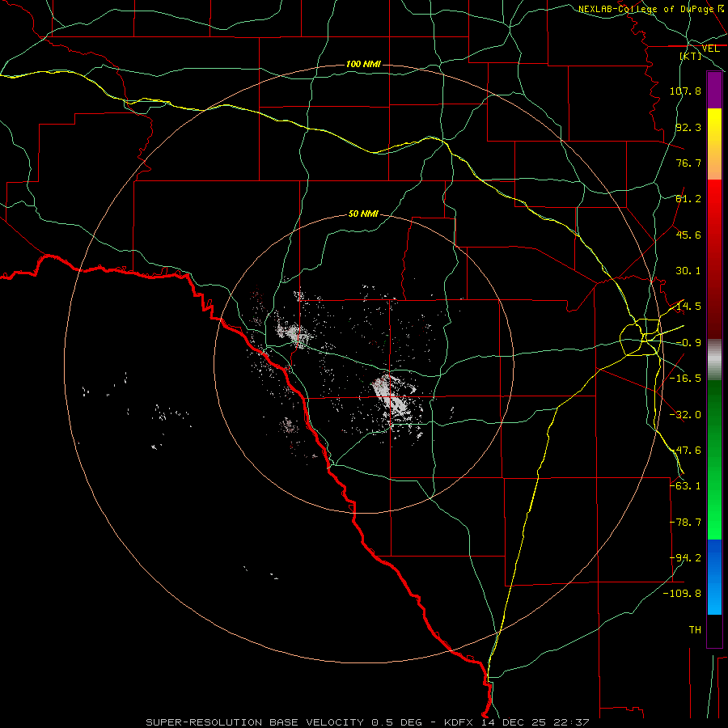728x728 pixels.
Task: Click the [KT] units label
Action: click(691, 56)
